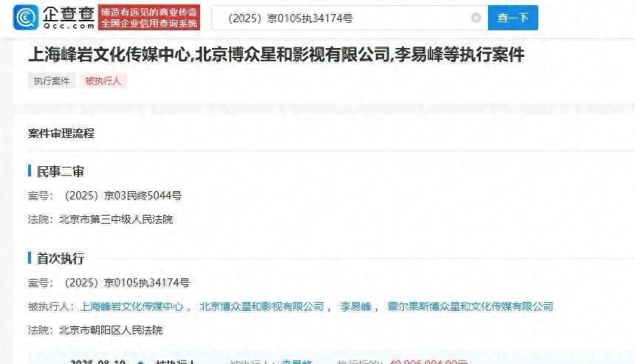The width and height of the screenshot is (635, 364).
Task: Click the 查一下 search button
Action: click(x=512, y=18)
